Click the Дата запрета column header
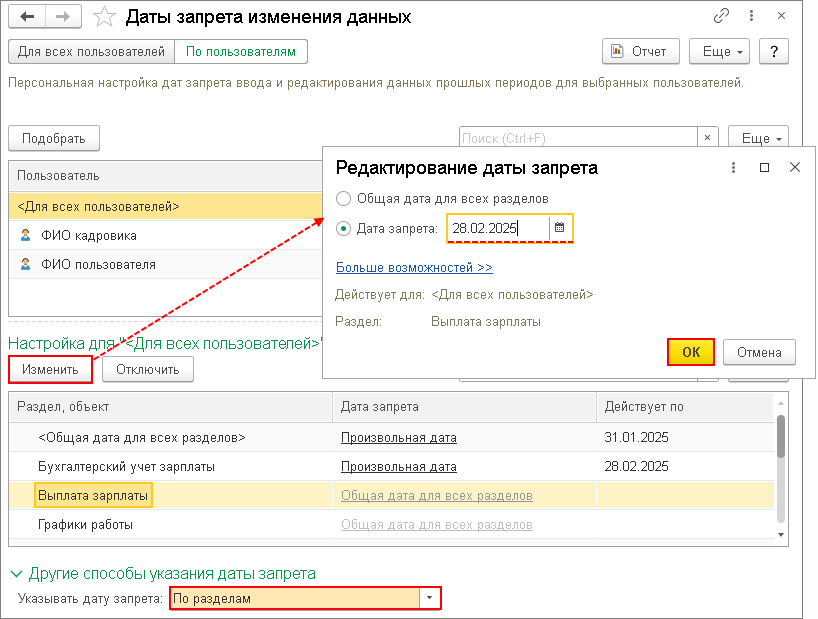The width and height of the screenshot is (818, 619). coord(464,407)
